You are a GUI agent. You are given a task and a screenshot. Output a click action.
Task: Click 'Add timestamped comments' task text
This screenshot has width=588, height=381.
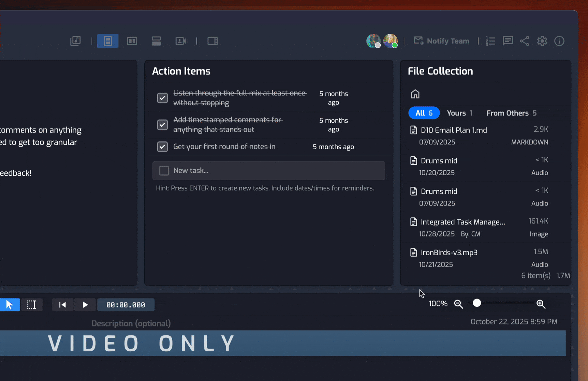pyautogui.click(x=228, y=125)
